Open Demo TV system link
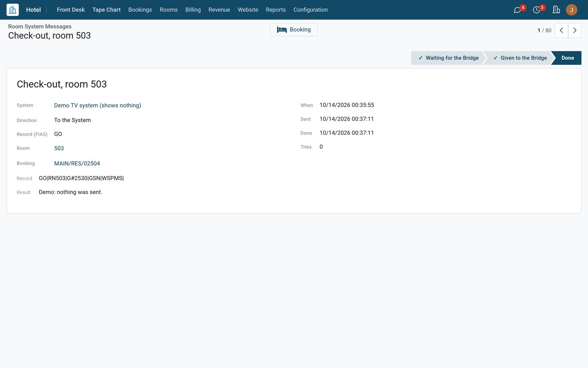 pos(97,105)
